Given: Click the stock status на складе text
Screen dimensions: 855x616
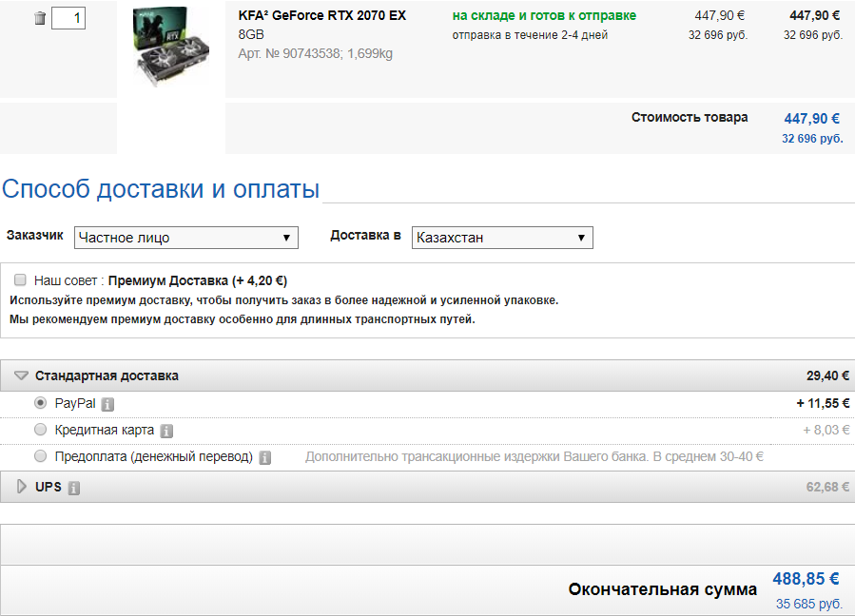Looking at the screenshot, I should point(544,16).
